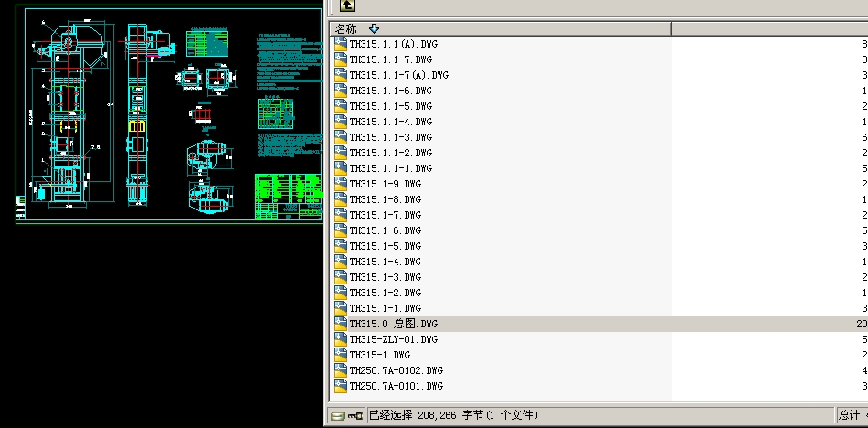Click file icon of TH315.1-5.DWG
This screenshot has width=868, height=428.
pyautogui.click(x=341, y=246)
